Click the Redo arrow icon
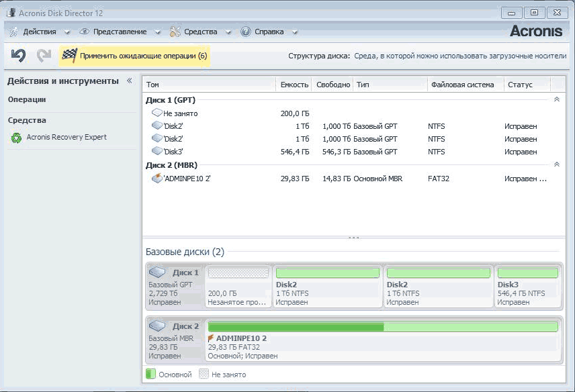Screen dimensions: 575x392 coord(44,56)
